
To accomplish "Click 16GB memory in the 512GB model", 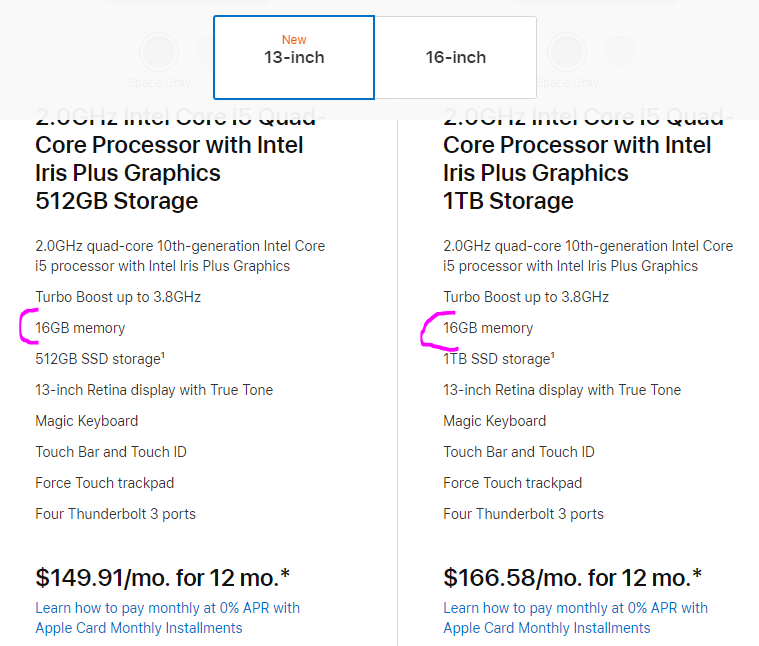I will [80, 328].
